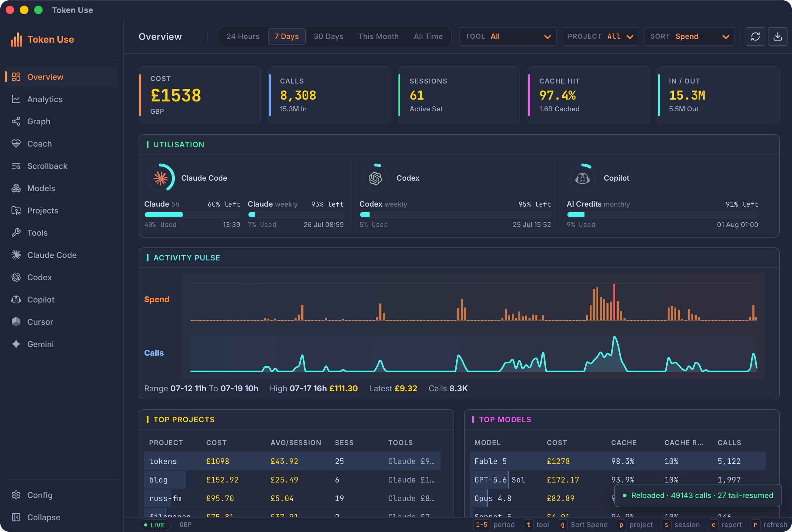This screenshot has height=532, width=792.
Task: Click the AI Credits monthly progress bar
Action: (x=662, y=214)
